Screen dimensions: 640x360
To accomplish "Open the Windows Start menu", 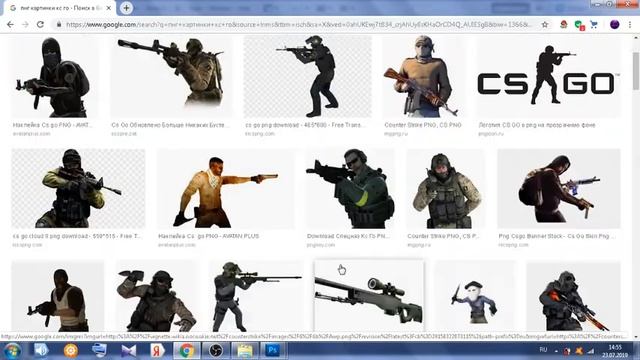I will tap(12, 351).
